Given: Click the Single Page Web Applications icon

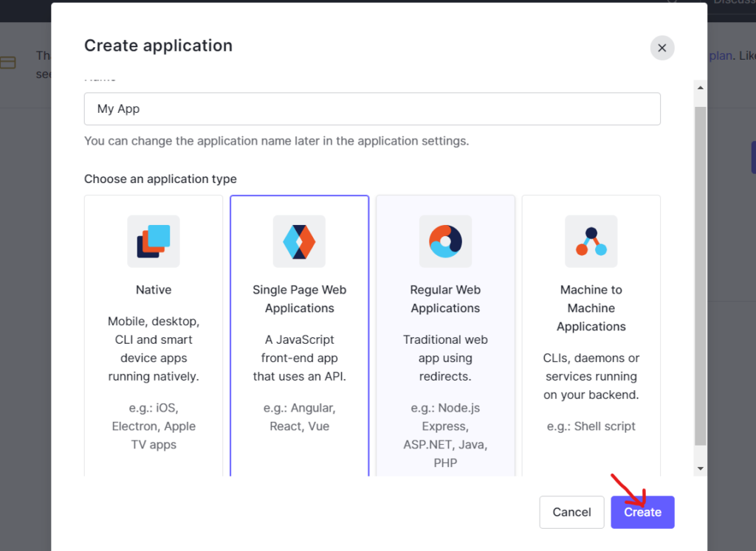Looking at the screenshot, I should click(x=299, y=241).
